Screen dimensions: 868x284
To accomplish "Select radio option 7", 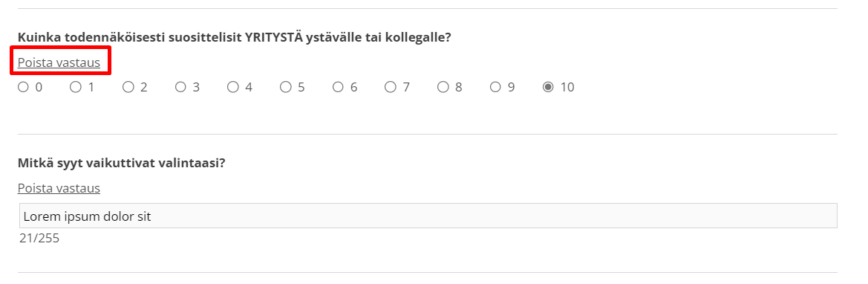I will click(x=391, y=87).
